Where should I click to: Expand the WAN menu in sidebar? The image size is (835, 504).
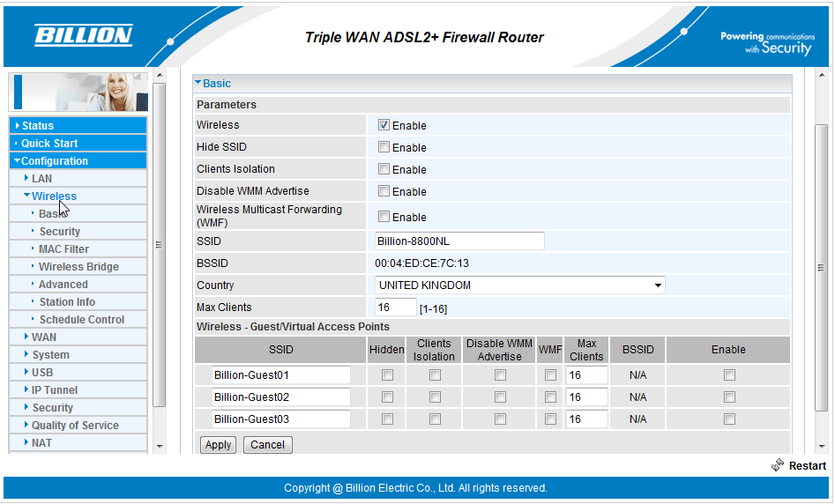[x=44, y=337]
